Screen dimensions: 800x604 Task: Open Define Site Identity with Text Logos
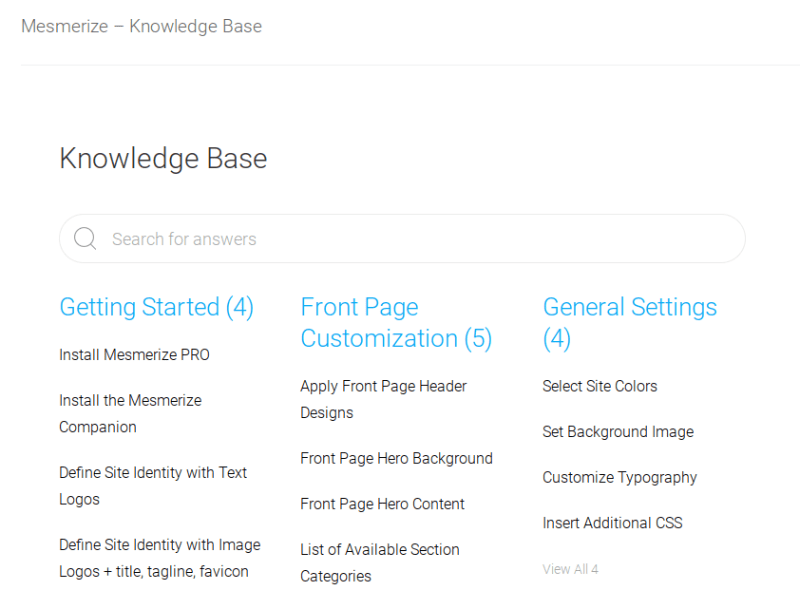coord(153,486)
